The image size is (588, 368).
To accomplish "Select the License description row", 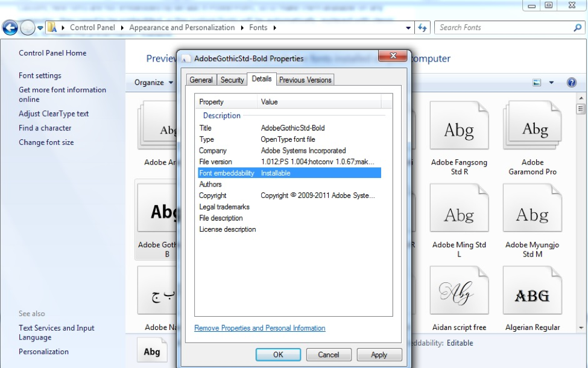I will pyautogui.click(x=289, y=229).
